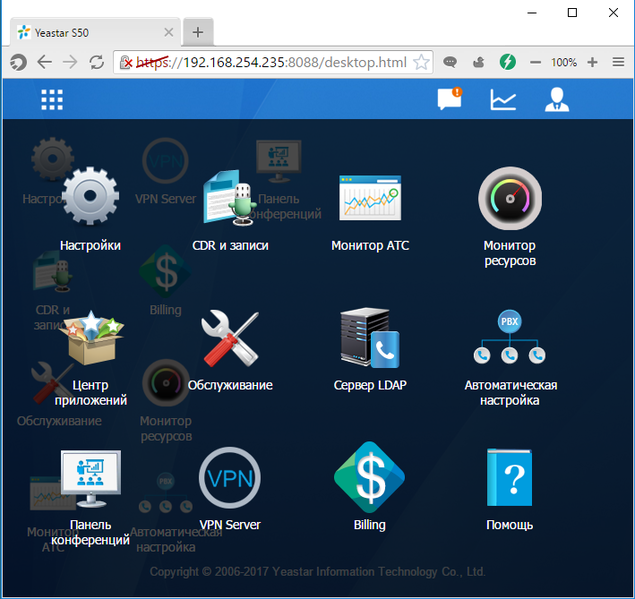Maximize the browser window
This screenshot has width=635, height=599.
572,13
